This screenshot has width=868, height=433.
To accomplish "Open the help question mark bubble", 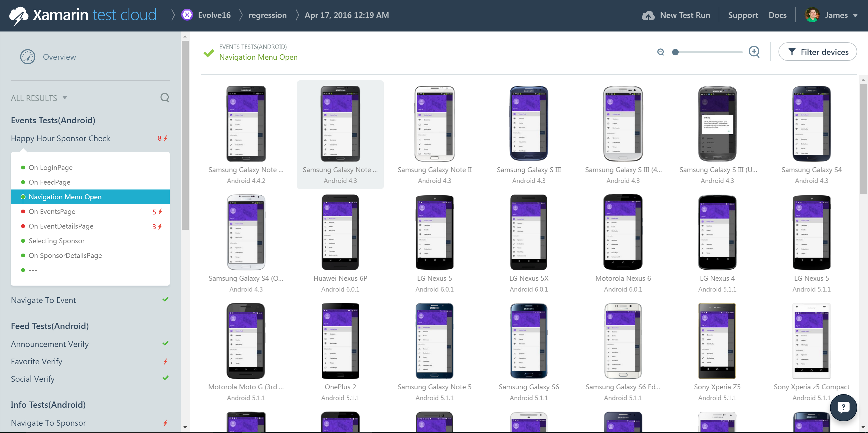I will (x=843, y=407).
